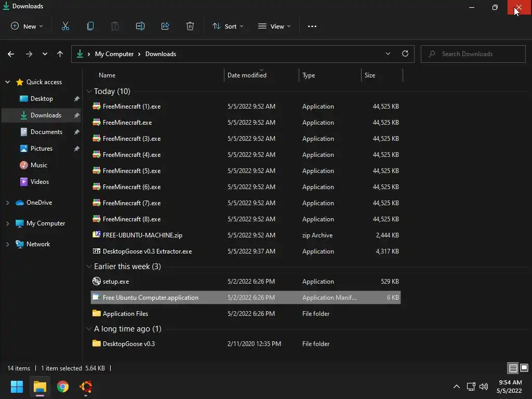Select the setup.exe installer icon
Image resolution: width=532 pixels, height=399 pixels.
(x=96, y=281)
